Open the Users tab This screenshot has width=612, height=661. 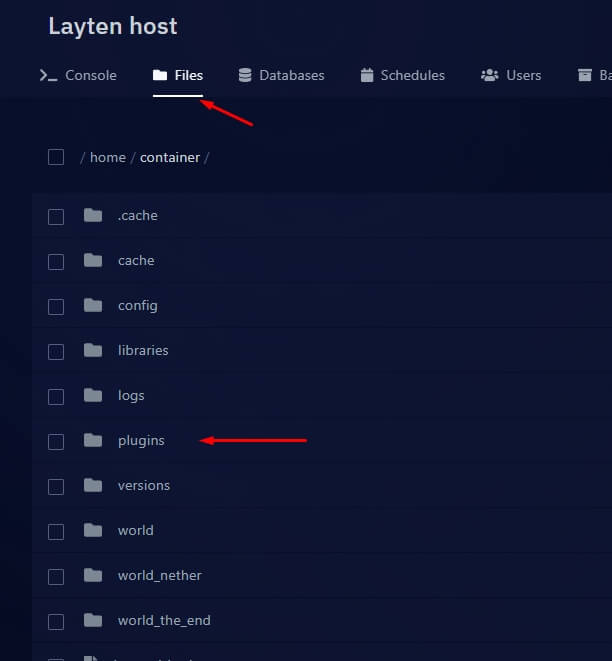pos(511,75)
